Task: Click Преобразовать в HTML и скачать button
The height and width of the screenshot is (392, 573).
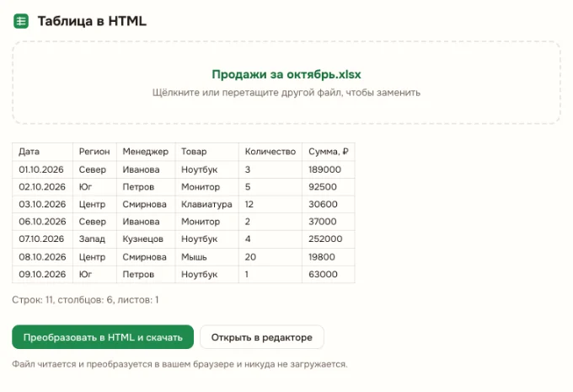Action: tap(103, 337)
